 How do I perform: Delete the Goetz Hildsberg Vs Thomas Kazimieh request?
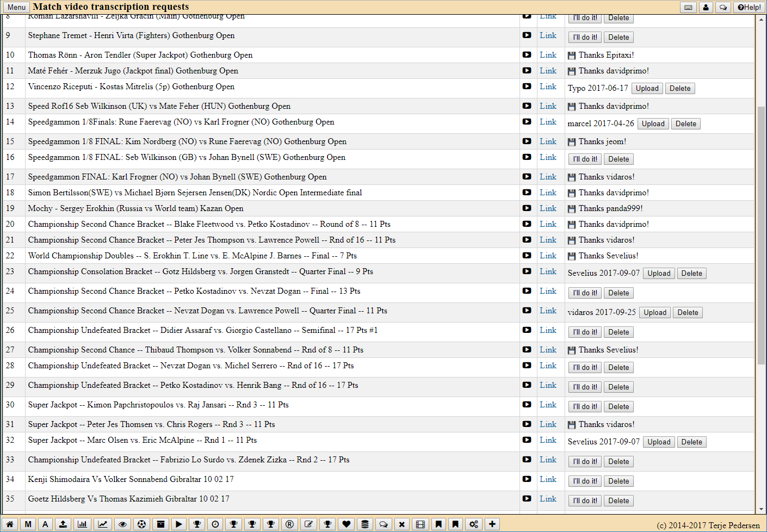click(618, 501)
